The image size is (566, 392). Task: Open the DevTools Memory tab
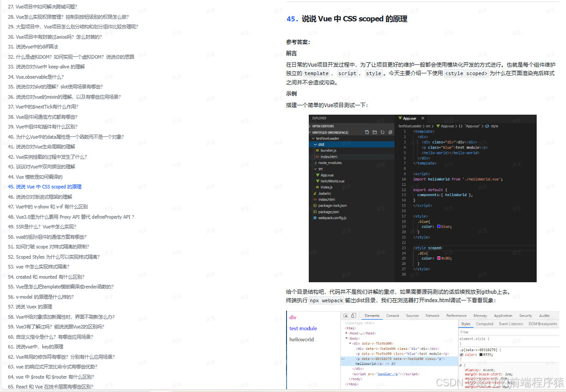coord(480,316)
